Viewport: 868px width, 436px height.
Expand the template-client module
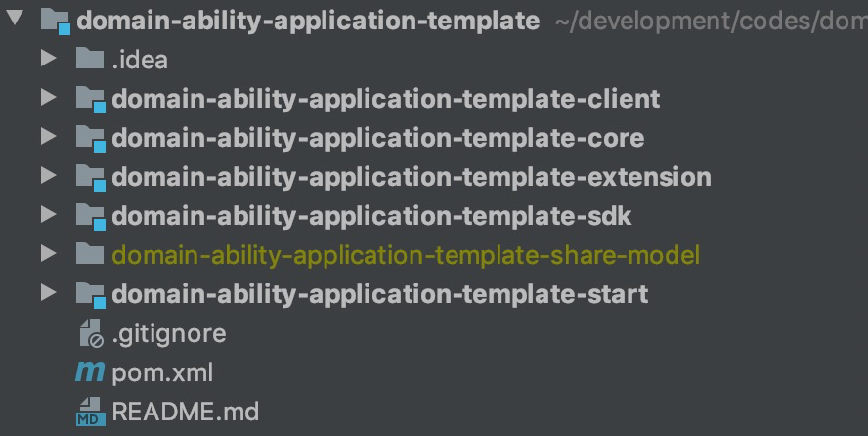pos(48,99)
